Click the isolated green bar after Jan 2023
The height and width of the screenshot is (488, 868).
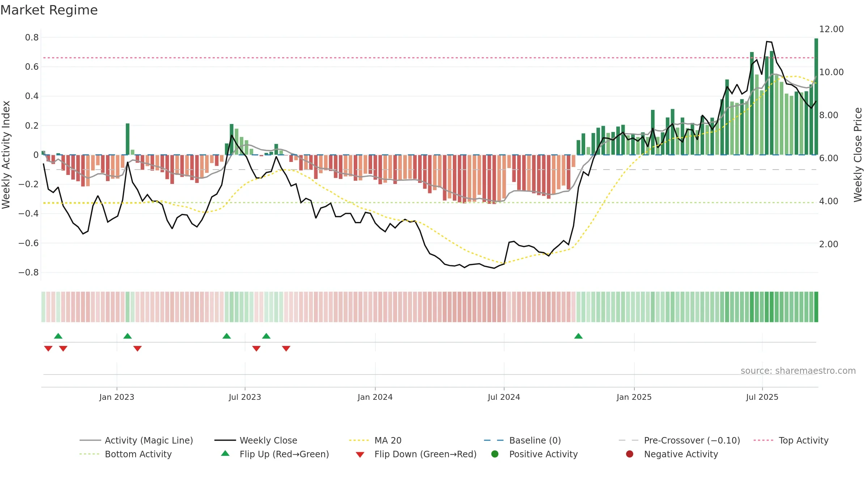(x=128, y=139)
